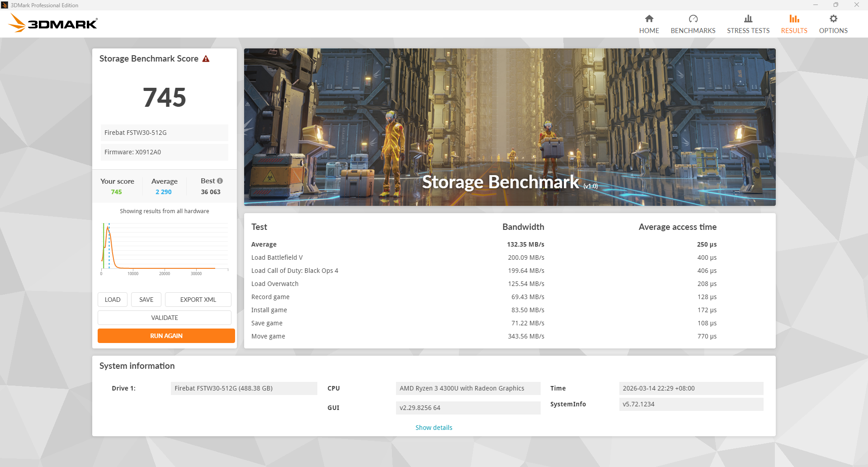The image size is (868, 467).
Task: Minimize the 3DMark window
Action: click(815, 5)
